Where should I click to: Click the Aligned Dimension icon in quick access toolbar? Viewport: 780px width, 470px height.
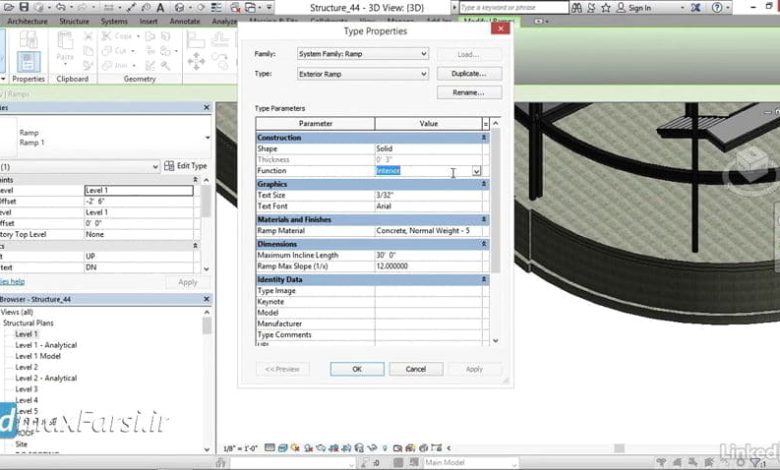(131, 7)
